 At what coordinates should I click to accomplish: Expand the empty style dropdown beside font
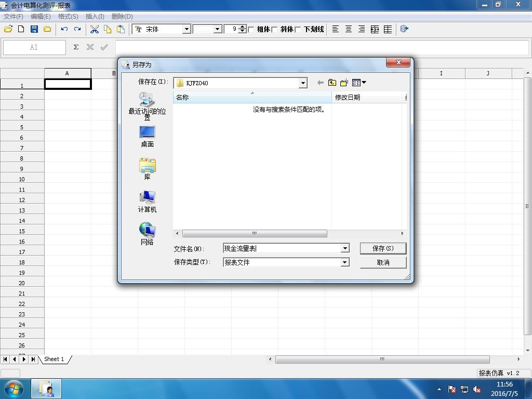click(218, 29)
